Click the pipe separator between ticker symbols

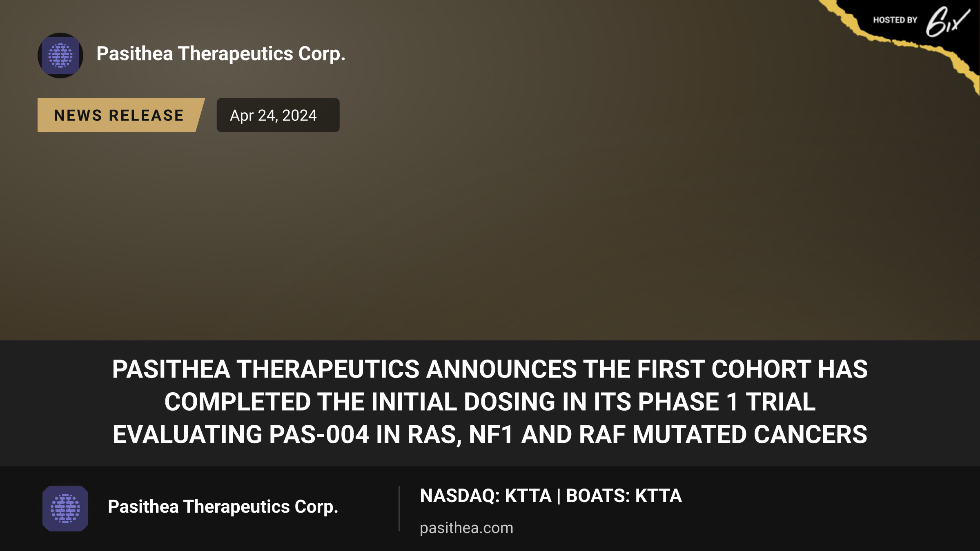point(559,496)
